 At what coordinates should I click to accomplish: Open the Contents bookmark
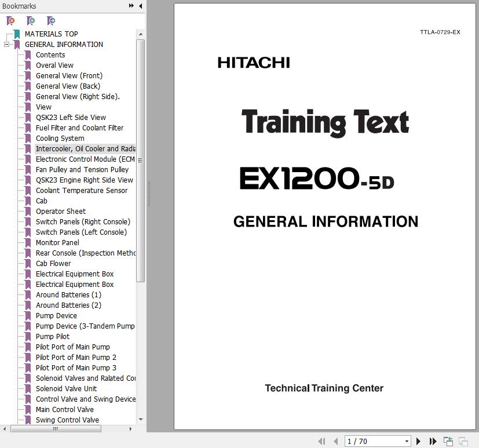coord(50,54)
